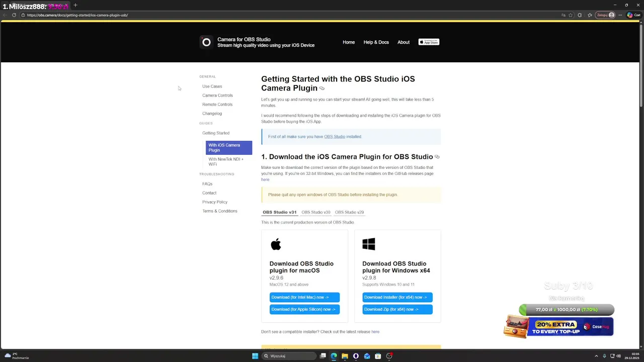Screen dimensions: 644x362
Task: Click Download Zip (for x64) now button
Action: pyautogui.click(x=397, y=309)
